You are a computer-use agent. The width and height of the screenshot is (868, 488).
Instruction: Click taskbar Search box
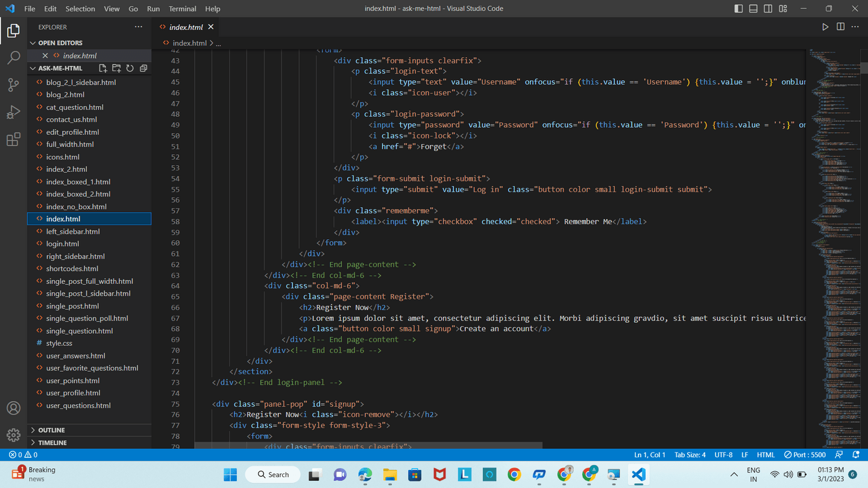click(x=273, y=475)
